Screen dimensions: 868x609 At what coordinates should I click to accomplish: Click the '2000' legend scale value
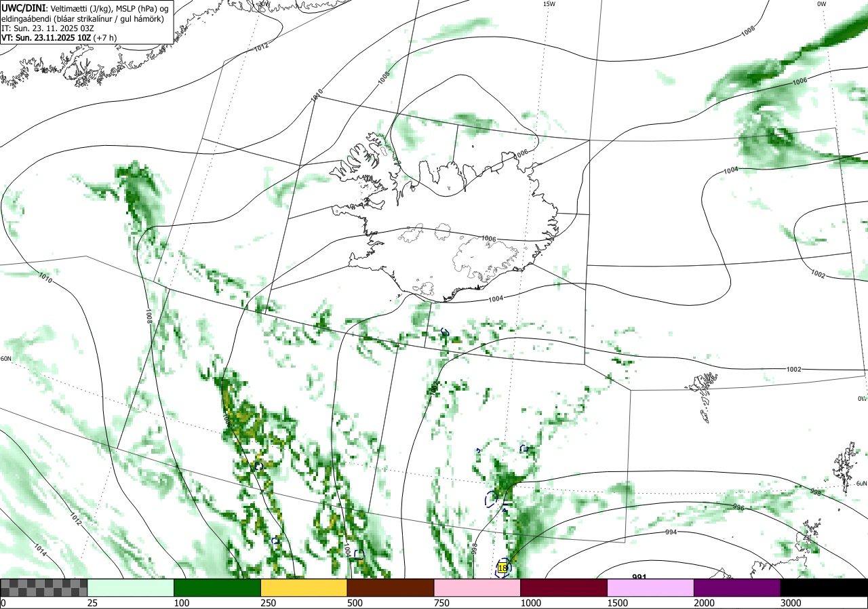click(704, 603)
